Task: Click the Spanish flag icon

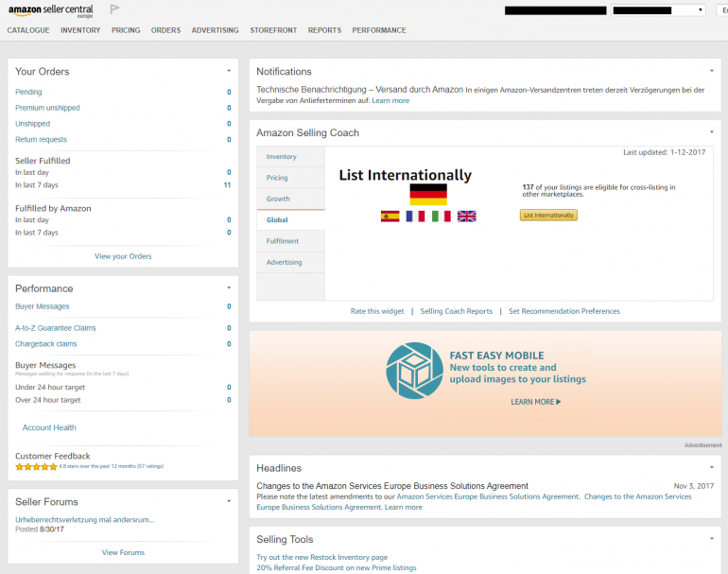Action: [390, 216]
